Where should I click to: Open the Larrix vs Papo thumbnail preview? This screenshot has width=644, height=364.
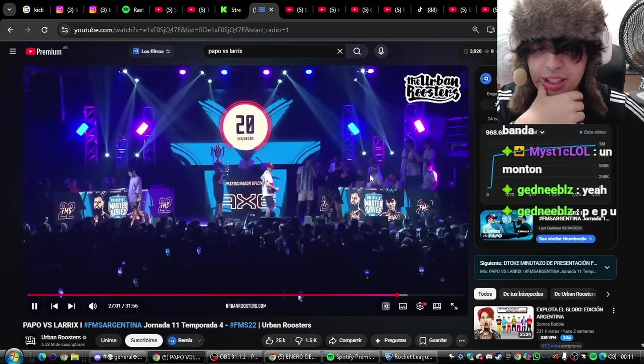(507, 225)
